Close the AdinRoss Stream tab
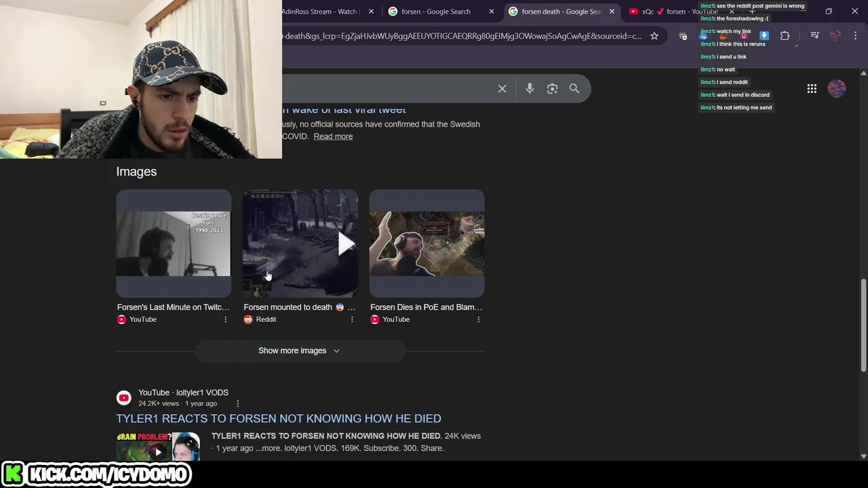 pyautogui.click(x=371, y=12)
